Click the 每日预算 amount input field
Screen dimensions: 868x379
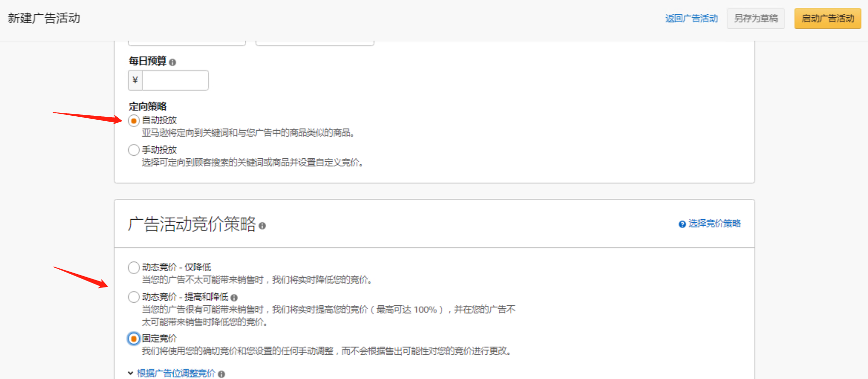click(x=175, y=80)
